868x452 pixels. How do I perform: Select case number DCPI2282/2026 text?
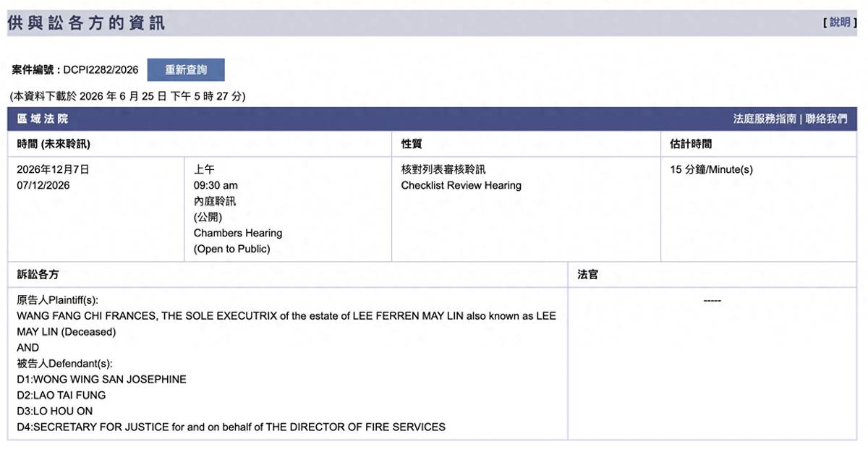(101, 70)
